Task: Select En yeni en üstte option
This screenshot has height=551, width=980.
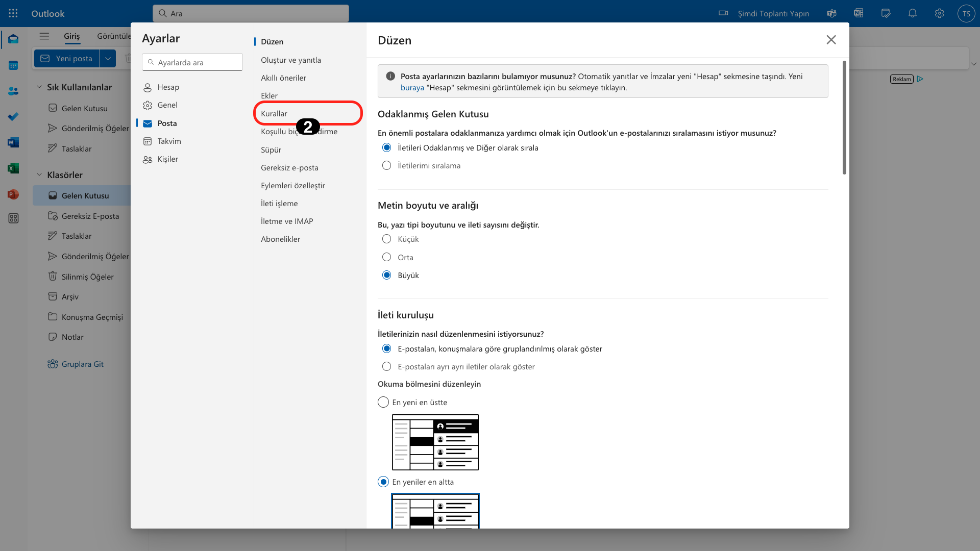Action: (x=383, y=402)
